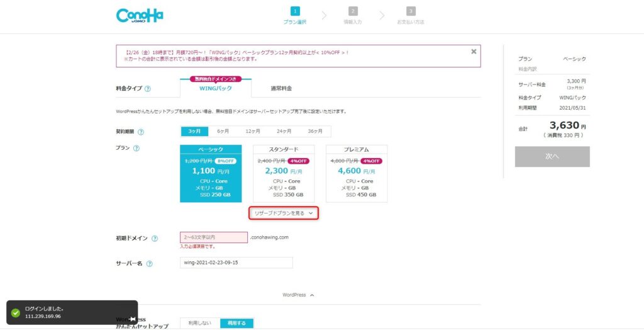644x330 pixels.
Task: Click the ConoHa logo
Action: (140, 16)
